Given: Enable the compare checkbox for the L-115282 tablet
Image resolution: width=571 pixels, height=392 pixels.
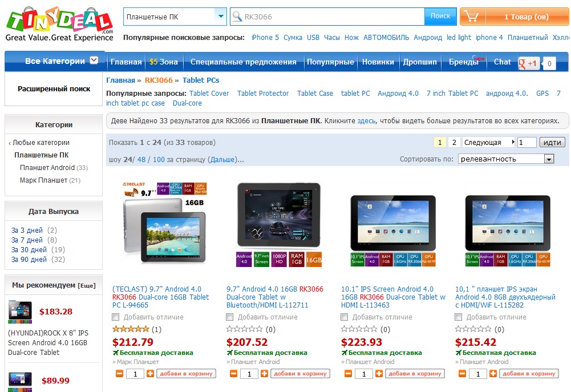Looking at the screenshot, I should [x=459, y=317].
